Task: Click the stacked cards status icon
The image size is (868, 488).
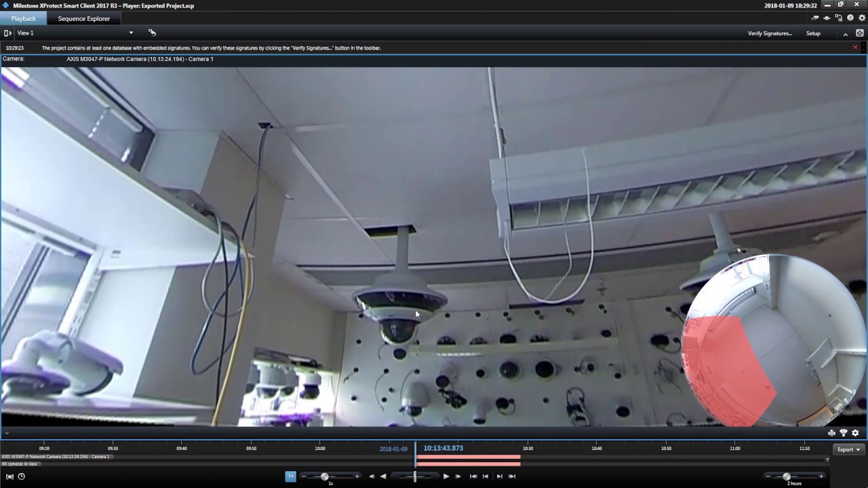Action: [x=815, y=18]
